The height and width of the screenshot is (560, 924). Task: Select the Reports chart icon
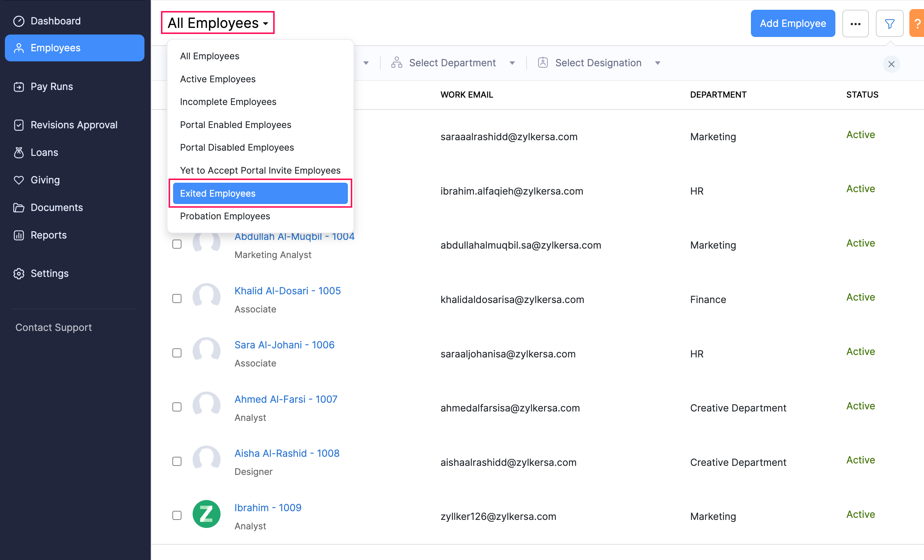coord(19,235)
